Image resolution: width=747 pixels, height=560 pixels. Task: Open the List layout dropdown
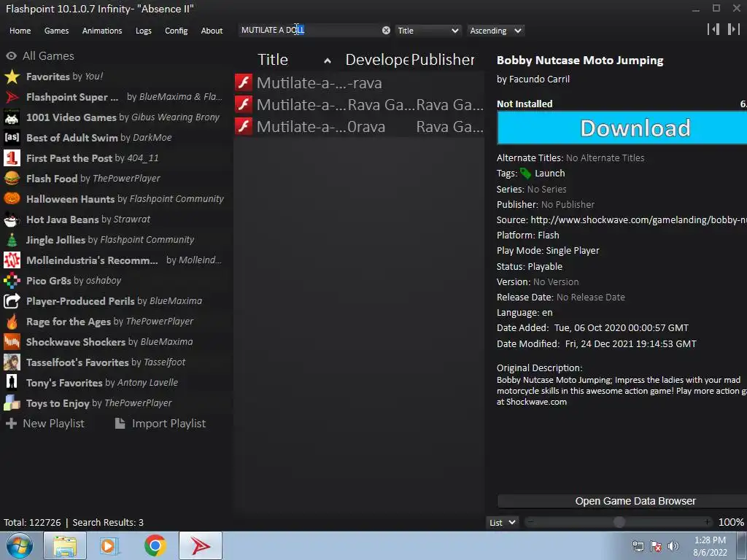tap(502, 522)
